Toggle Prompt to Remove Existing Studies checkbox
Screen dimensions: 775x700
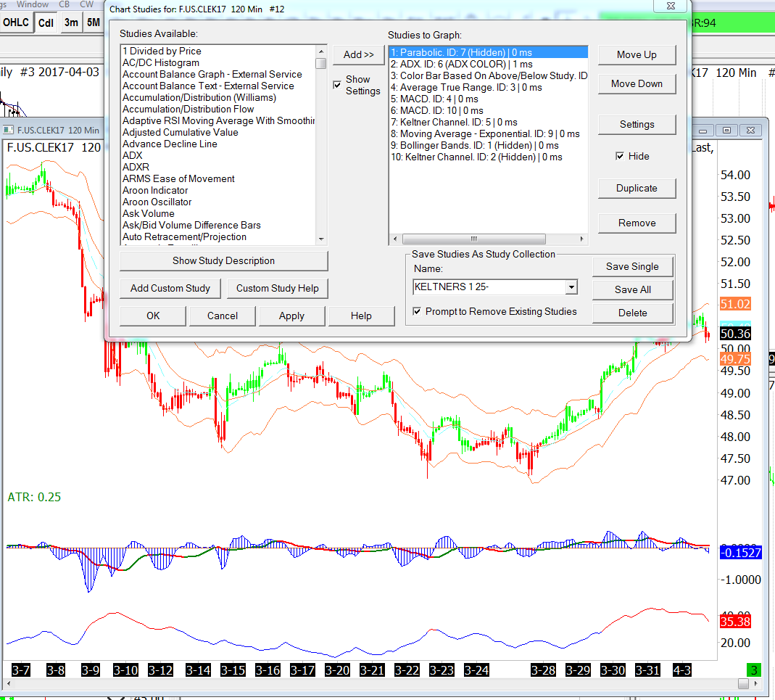point(417,311)
